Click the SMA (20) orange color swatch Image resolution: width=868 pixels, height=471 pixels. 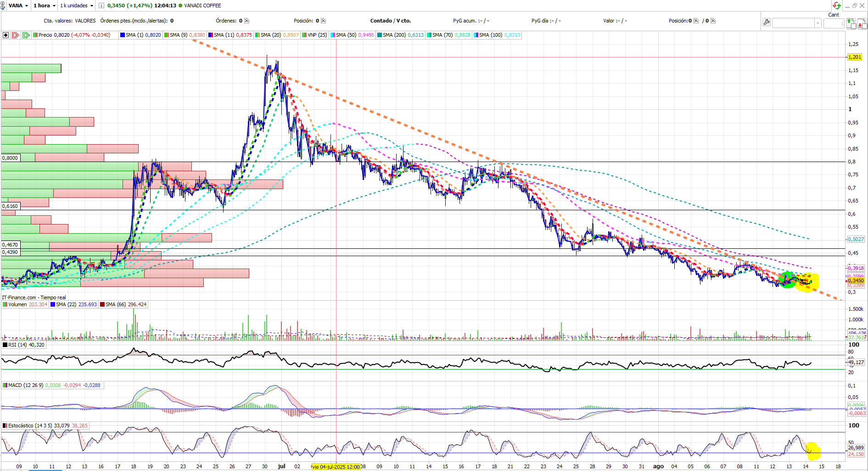pos(258,35)
